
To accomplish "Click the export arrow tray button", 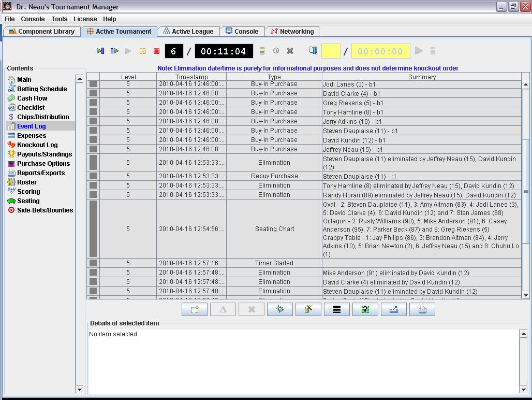I will 394,309.
